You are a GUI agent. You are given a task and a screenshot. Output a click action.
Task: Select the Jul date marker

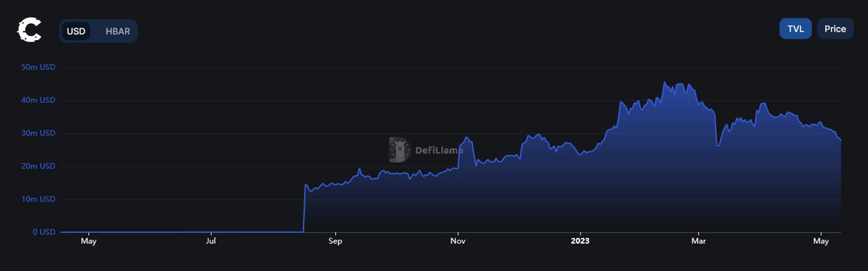[x=211, y=241]
